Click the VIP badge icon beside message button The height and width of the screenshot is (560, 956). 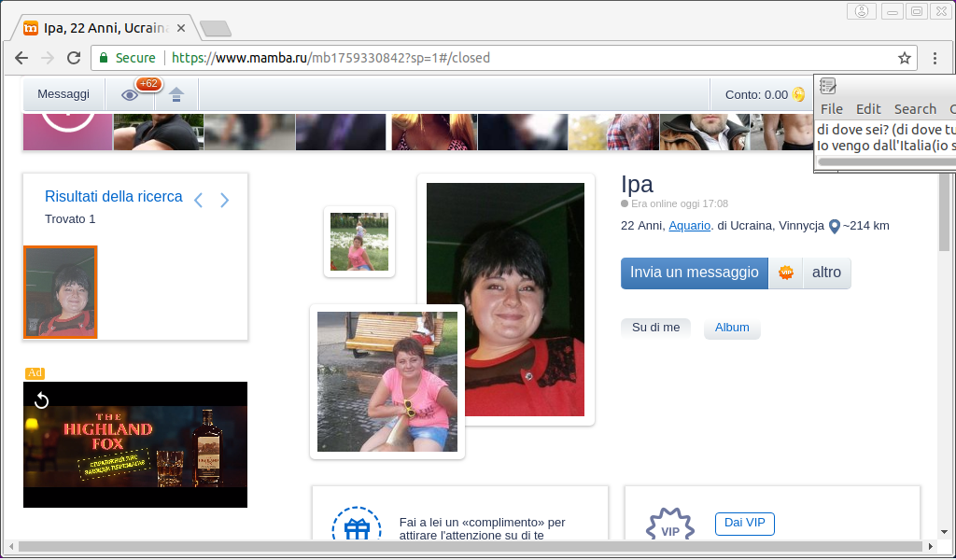[785, 273]
